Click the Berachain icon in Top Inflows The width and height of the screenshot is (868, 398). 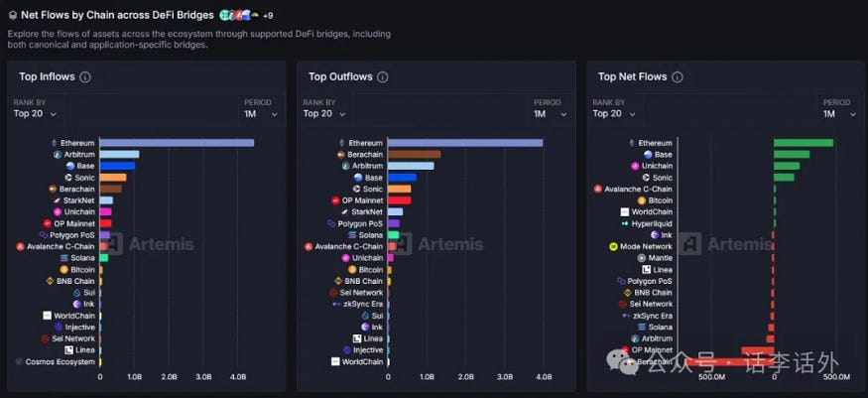[53, 189]
